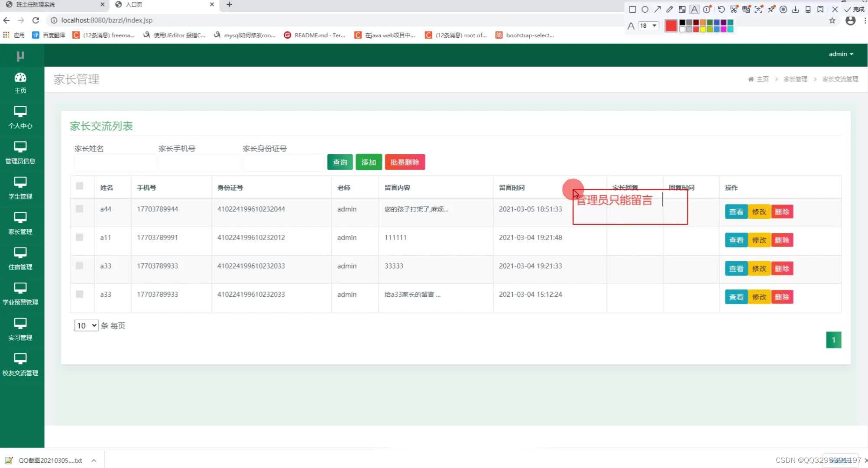
Task: Pick the yellow color swatch
Action: pyautogui.click(x=703, y=29)
